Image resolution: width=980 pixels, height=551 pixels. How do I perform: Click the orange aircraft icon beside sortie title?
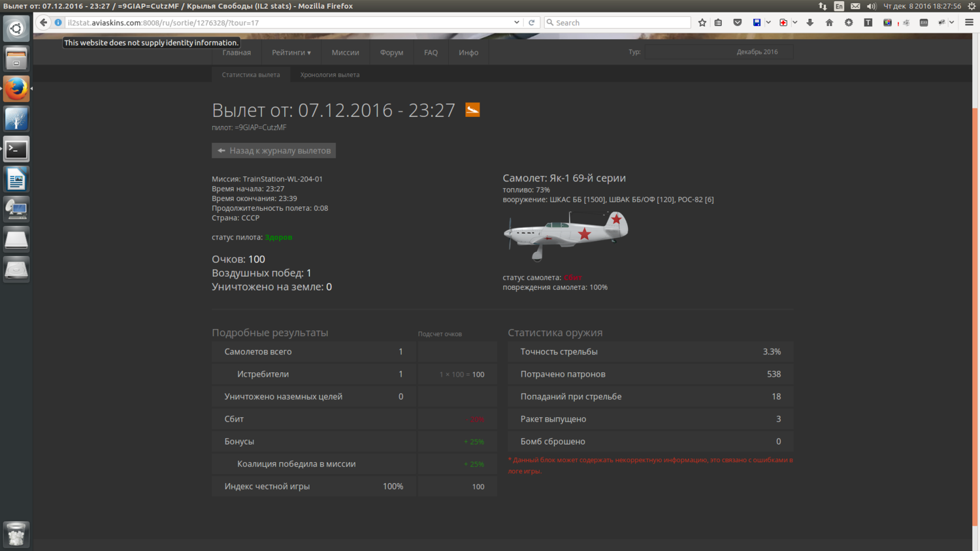tap(472, 110)
